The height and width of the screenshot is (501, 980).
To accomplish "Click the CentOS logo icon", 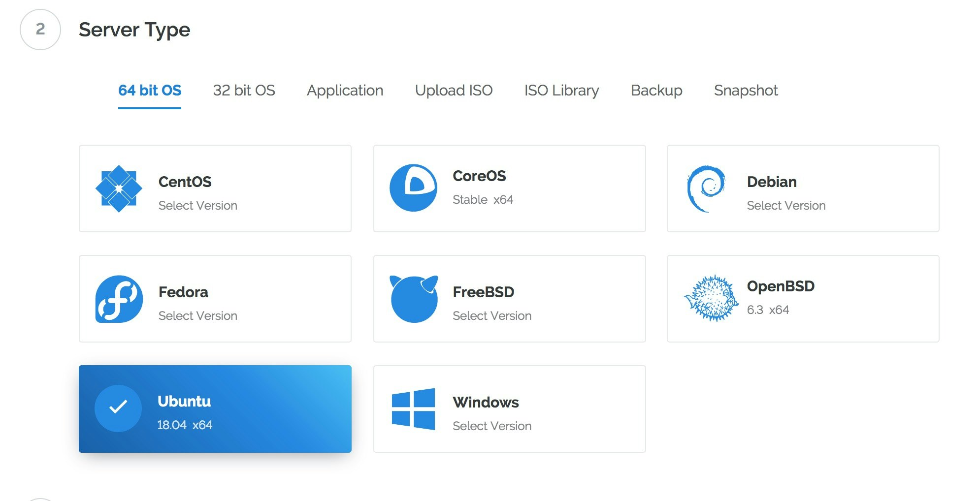I will [119, 188].
